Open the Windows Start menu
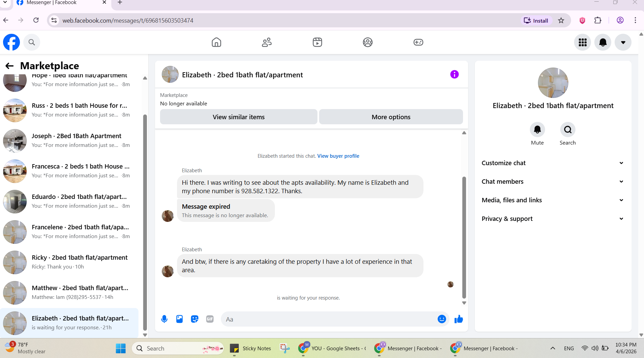 point(121,348)
